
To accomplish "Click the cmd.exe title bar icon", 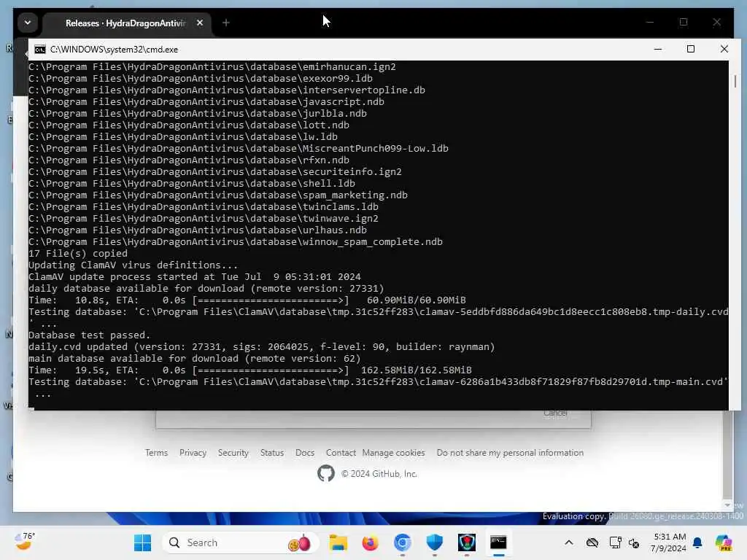I will click(40, 50).
